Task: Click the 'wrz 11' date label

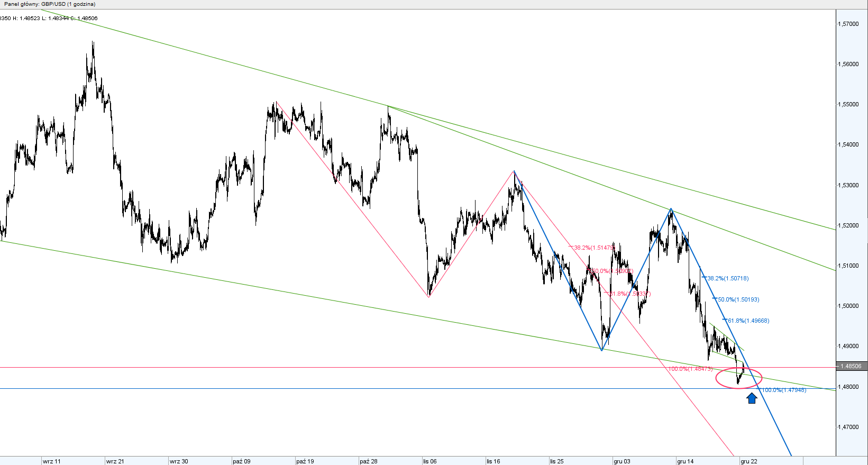Action: tap(52, 461)
